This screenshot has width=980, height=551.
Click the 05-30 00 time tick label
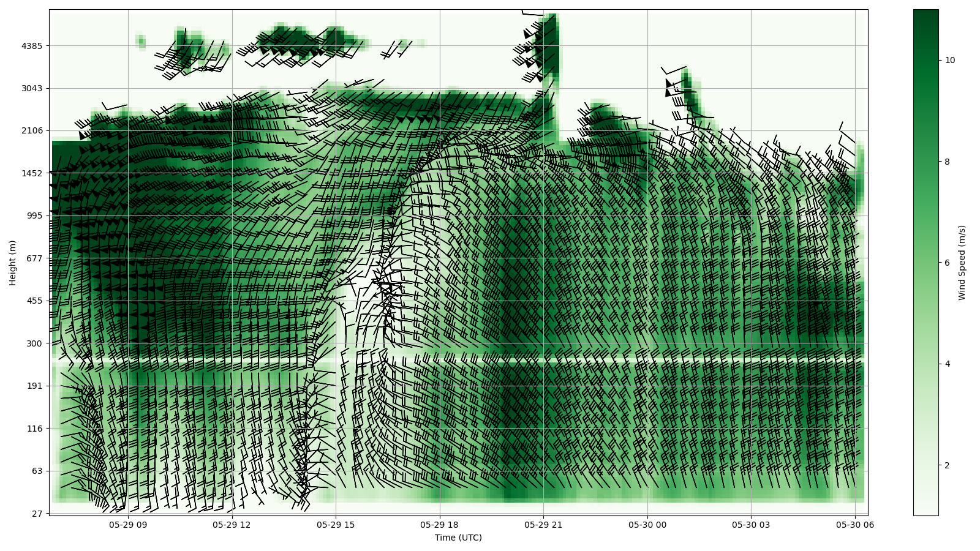point(647,525)
